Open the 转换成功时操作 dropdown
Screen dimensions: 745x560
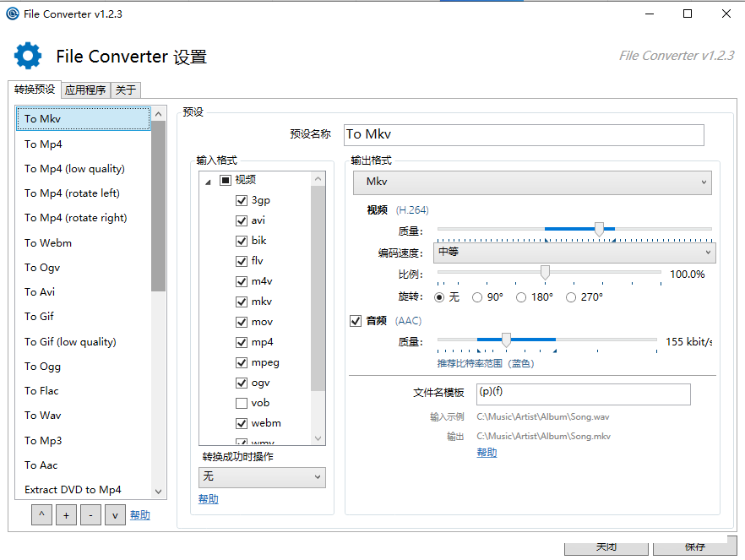(262, 477)
